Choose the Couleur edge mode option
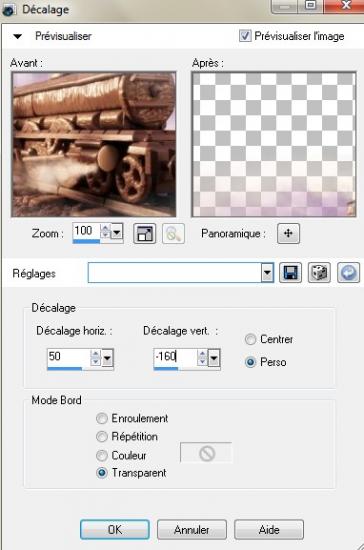 click(x=102, y=455)
